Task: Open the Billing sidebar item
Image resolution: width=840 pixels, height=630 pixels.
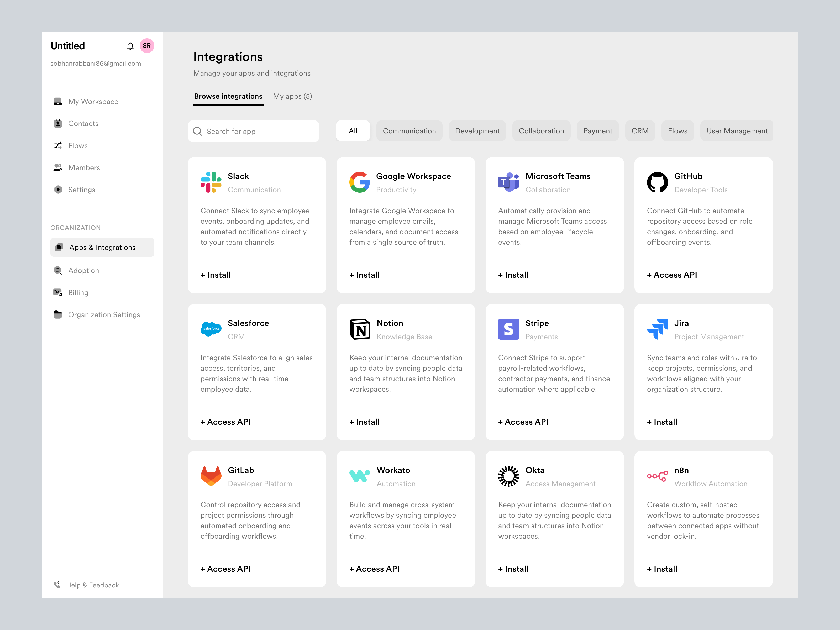Action: pyautogui.click(x=78, y=292)
